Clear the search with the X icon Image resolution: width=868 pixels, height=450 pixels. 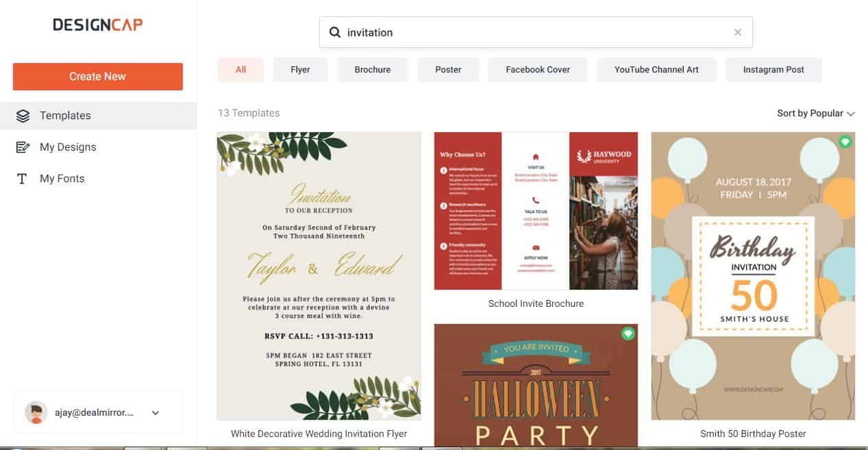tap(737, 32)
